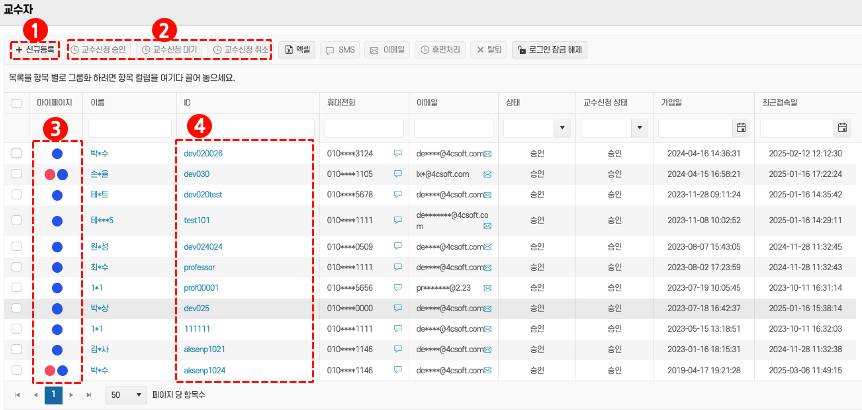Click the SMS toolbar button

(x=340, y=49)
